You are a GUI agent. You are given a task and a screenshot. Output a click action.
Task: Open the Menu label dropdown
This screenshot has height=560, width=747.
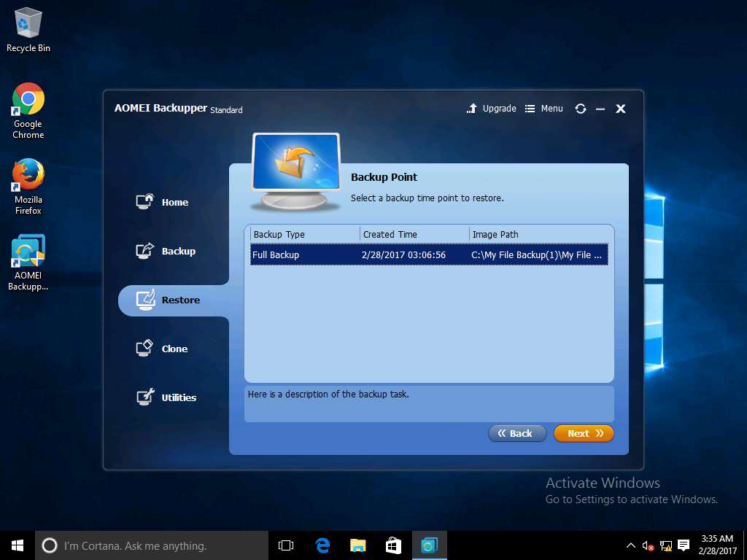pos(551,109)
